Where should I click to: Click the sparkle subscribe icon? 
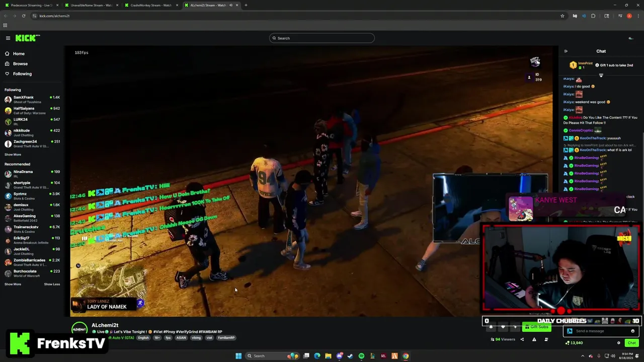coord(515,327)
